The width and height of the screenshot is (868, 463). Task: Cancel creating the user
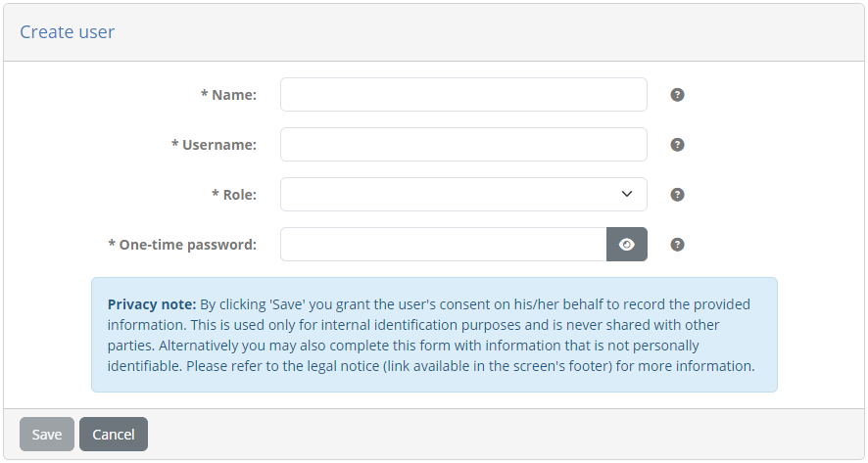pyautogui.click(x=114, y=435)
